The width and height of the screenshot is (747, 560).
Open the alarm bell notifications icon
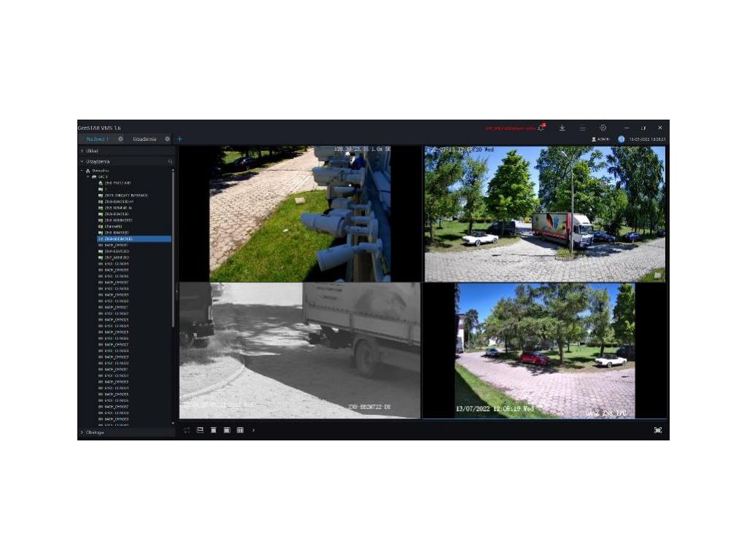(x=541, y=128)
